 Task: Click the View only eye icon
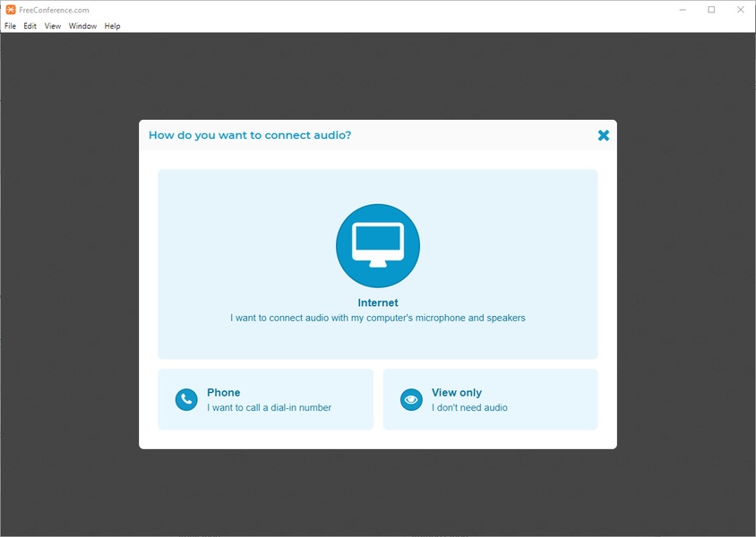[x=411, y=400]
